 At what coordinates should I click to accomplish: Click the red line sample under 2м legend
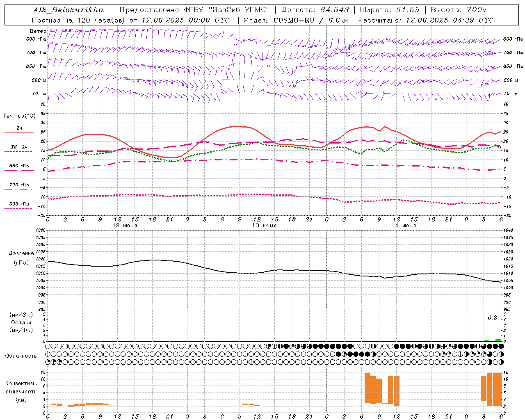[19, 132]
